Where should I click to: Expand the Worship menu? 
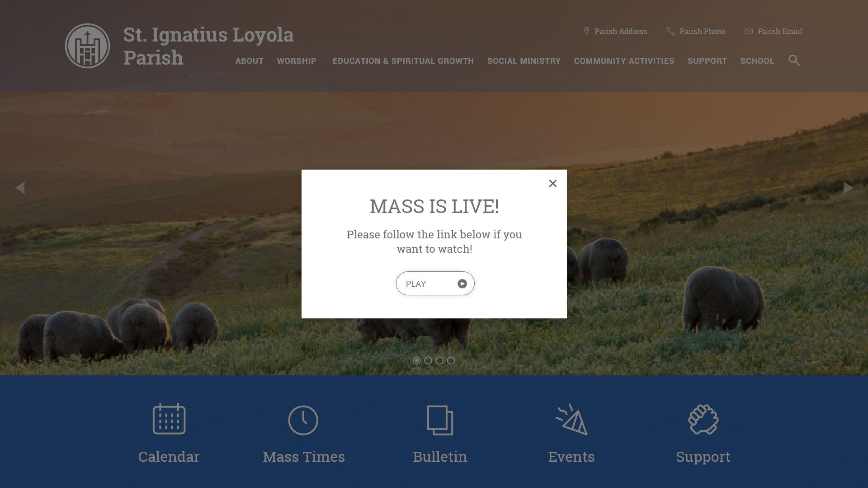297,61
